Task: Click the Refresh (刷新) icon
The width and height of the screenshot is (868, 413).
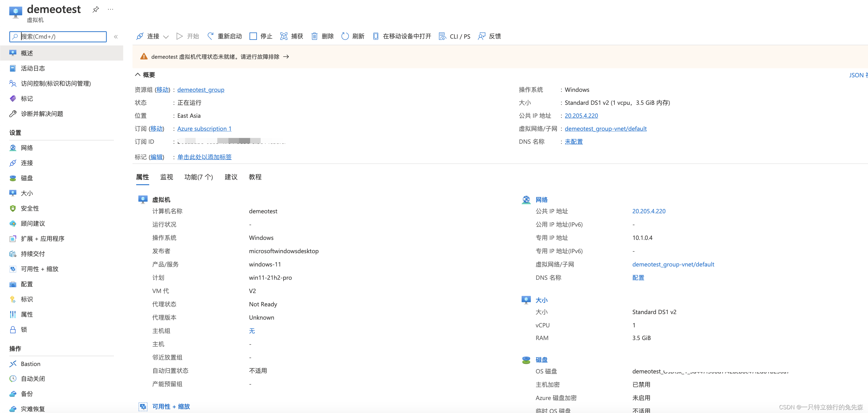Action: coord(345,36)
